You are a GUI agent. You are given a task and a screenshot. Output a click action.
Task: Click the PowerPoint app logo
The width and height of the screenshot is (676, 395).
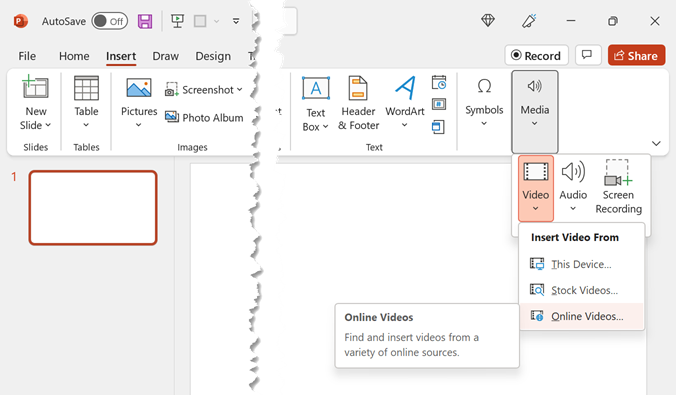pos(20,21)
